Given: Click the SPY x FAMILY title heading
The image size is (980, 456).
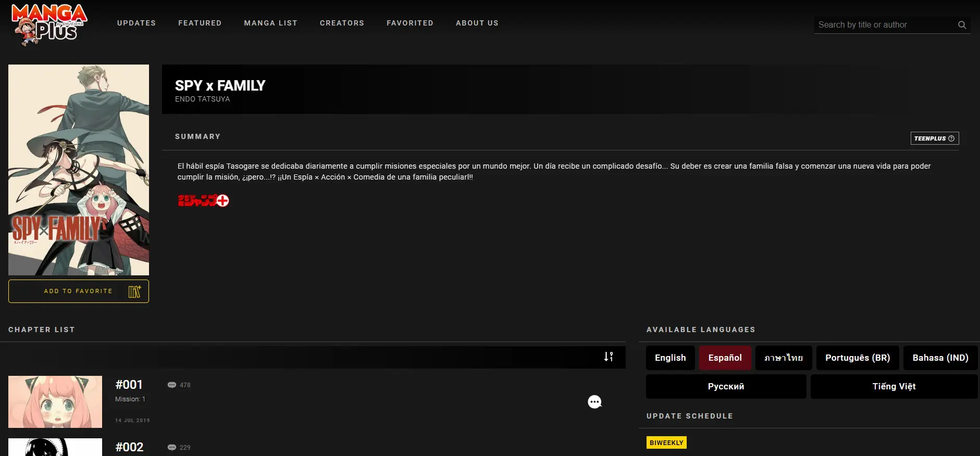Looking at the screenshot, I should point(220,85).
